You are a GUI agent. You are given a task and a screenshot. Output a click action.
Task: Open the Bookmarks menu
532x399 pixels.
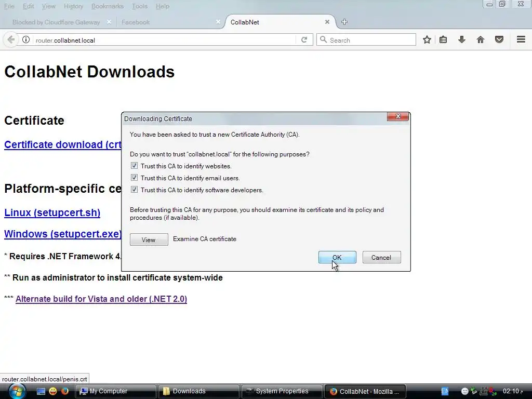click(107, 6)
